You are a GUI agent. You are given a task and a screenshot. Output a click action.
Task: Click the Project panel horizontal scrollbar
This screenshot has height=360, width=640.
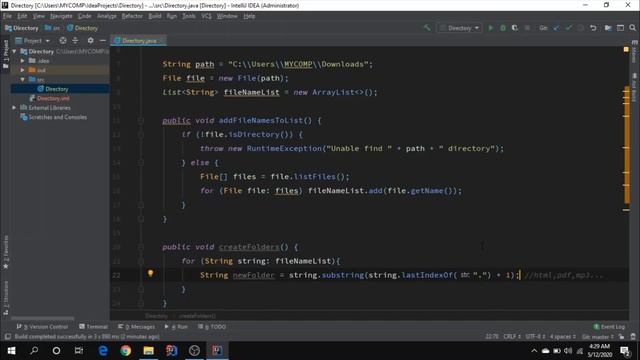pyautogui.click(x=43, y=318)
